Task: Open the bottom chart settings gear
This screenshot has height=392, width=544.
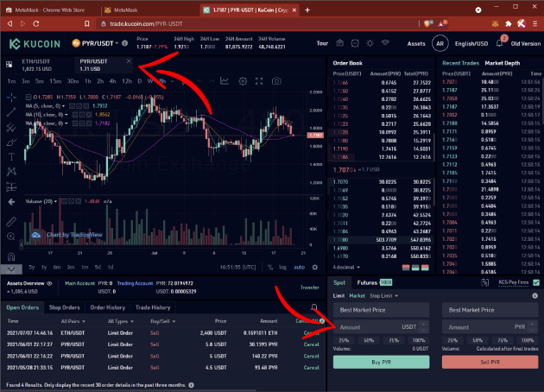Action: 314,267
